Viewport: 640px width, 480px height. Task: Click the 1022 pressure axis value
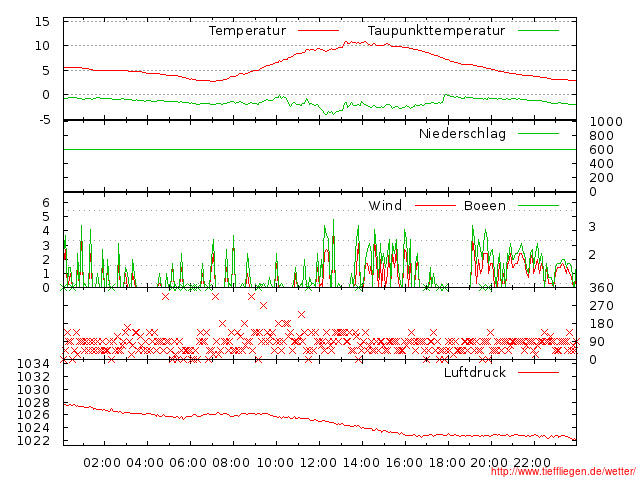[x=33, y=441]
